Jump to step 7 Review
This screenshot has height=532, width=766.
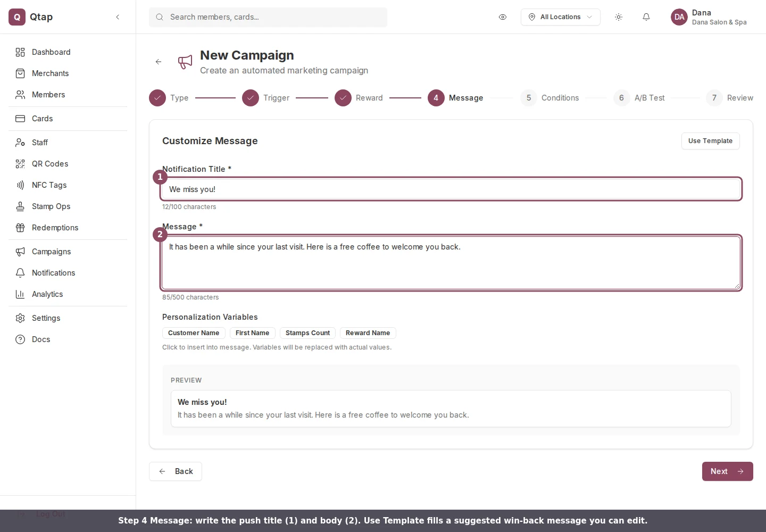coord(729,98)
